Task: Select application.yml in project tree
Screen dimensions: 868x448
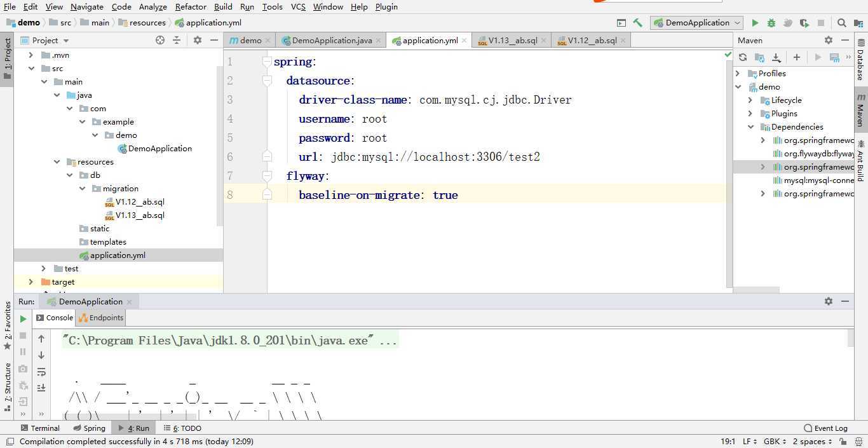Action: (112, 255)
